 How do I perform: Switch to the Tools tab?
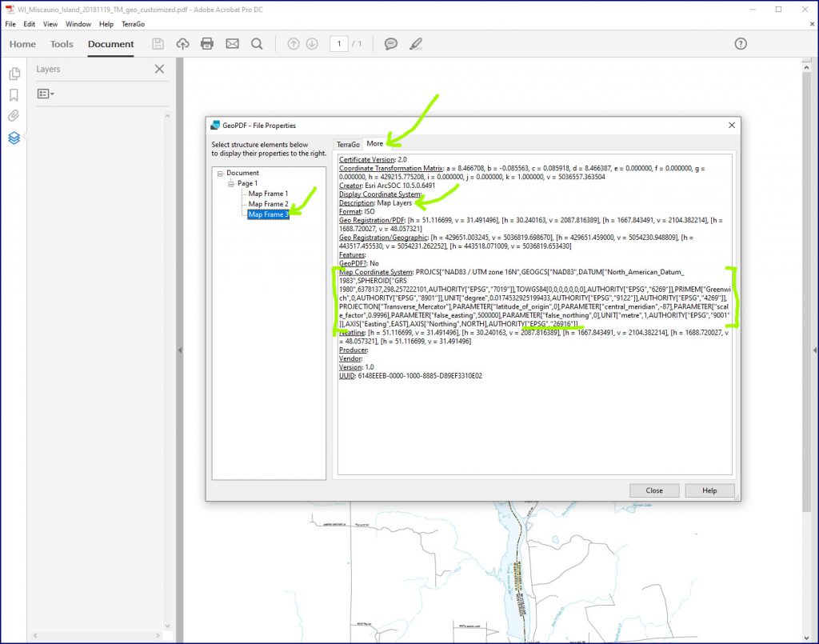(62, 44)
